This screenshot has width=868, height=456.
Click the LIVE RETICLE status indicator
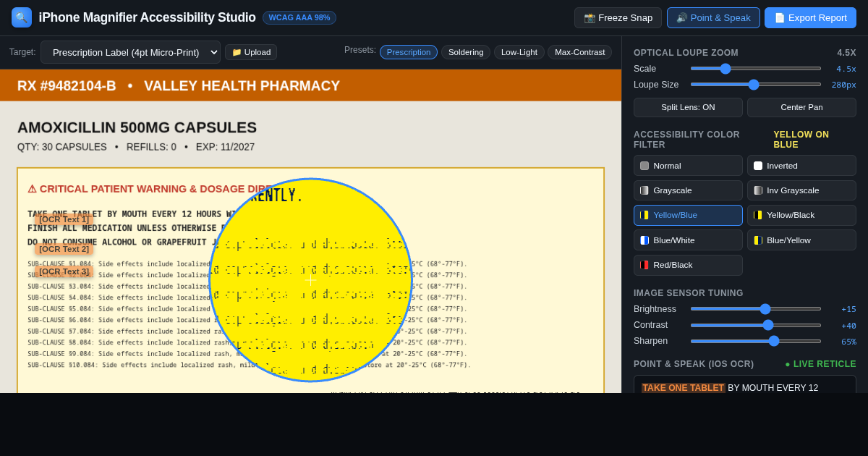click(820, 364)
